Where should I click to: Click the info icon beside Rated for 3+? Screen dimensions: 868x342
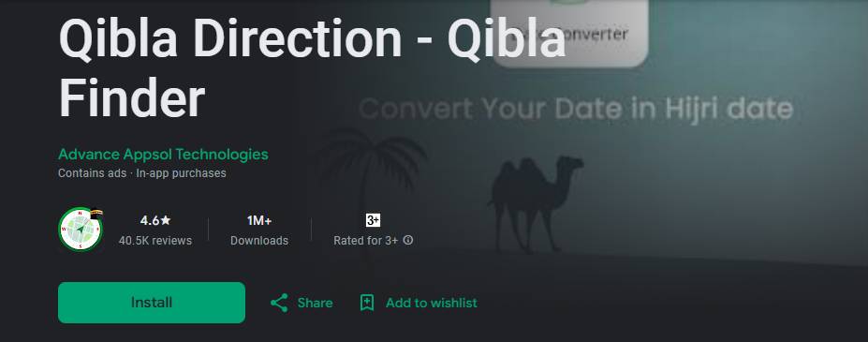(x=408, y=240)
